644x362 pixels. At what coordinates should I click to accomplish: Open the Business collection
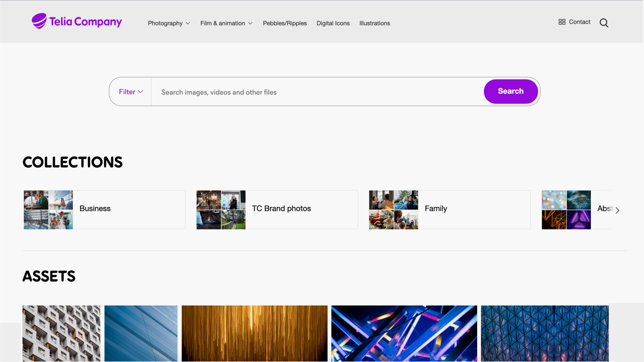click(x=104, y=210)
